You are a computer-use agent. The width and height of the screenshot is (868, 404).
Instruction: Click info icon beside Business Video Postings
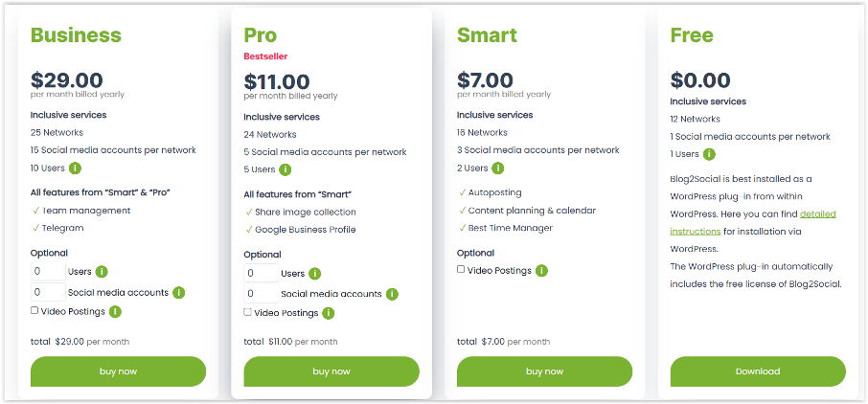coord(115,311)
